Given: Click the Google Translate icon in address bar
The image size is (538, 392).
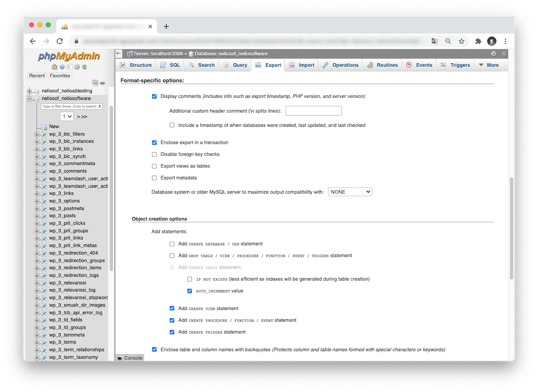Looking at the screenshot, I should [x=434, y=41].
